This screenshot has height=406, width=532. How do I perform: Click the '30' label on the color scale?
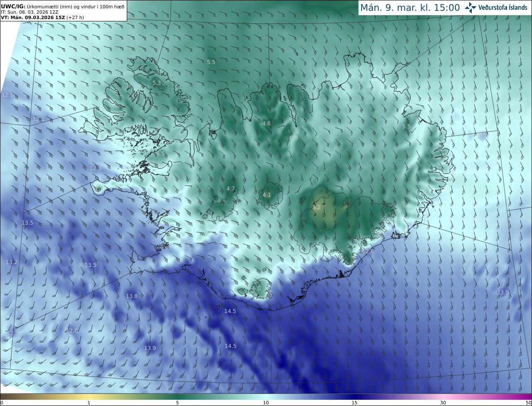pos(443,403)
